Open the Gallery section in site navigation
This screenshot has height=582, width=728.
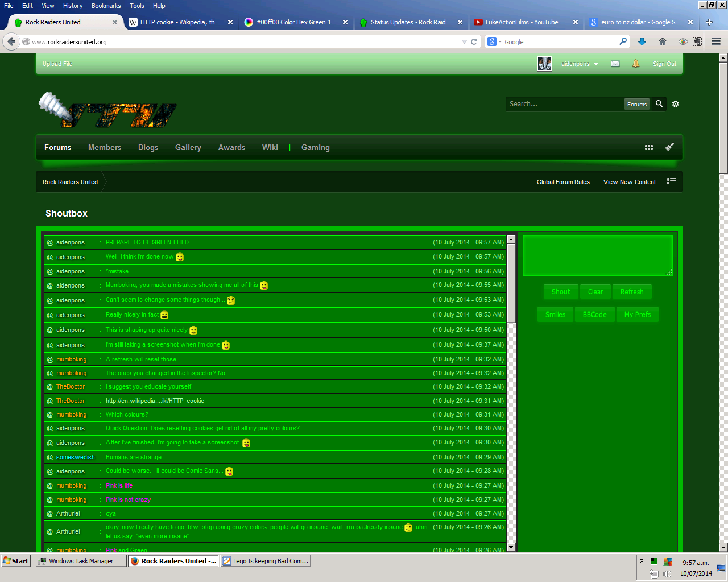click(188, 147)
